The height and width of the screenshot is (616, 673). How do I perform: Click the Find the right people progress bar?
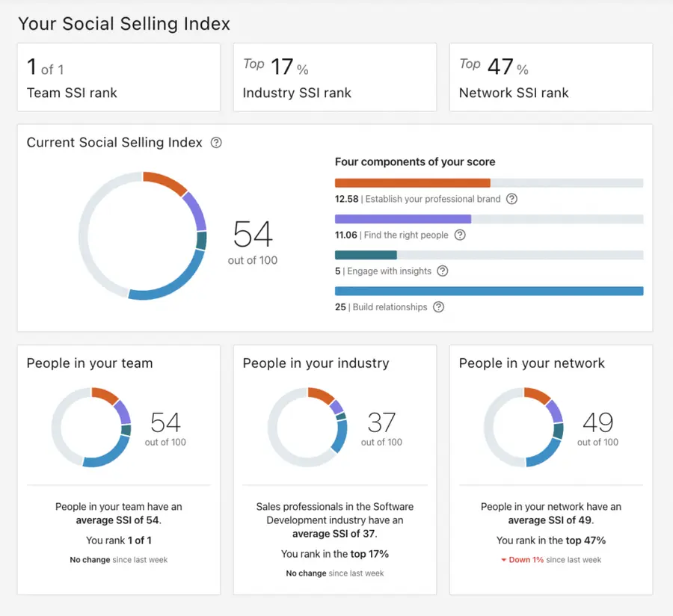pyautogui.click(x=403, y=218)
